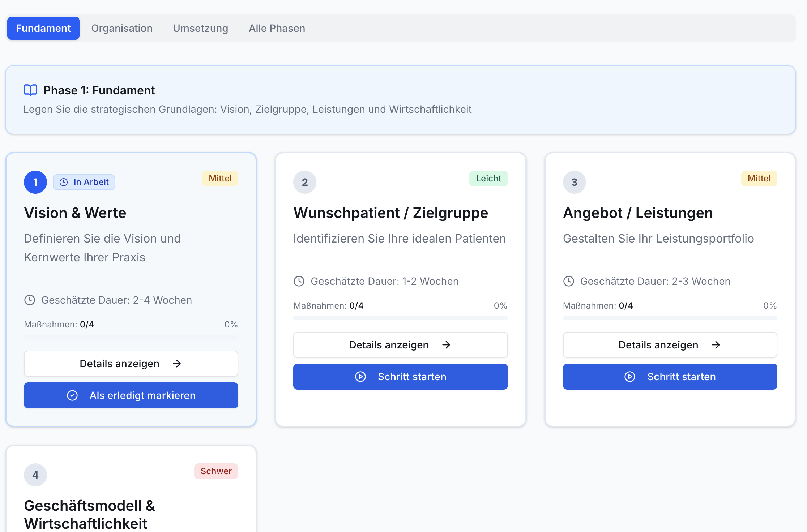This screenshot has width=807, height=532.
Task: Click arrow icon in Angebot / Leistungen details button
Action: [x=716, y=345]
